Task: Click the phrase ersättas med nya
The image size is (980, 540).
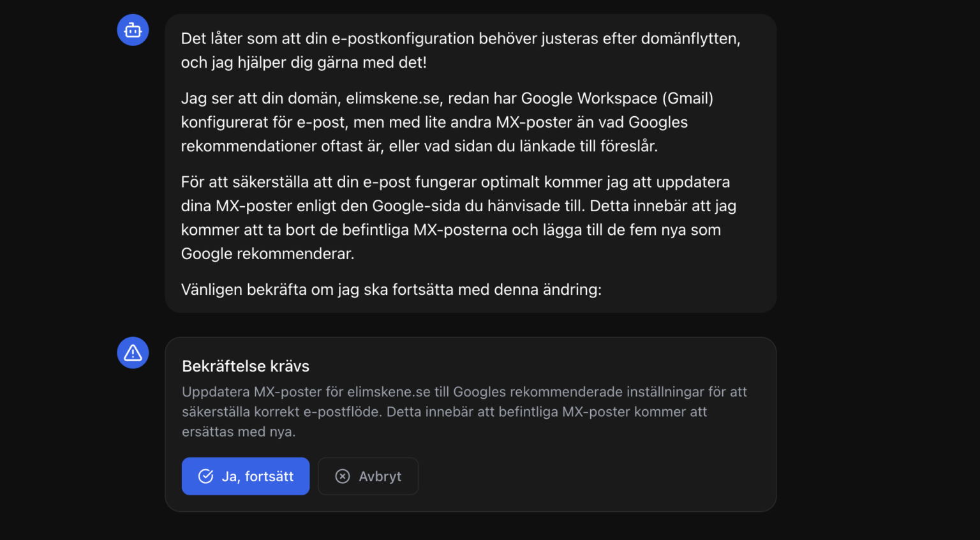Action: tap(238, 432)
